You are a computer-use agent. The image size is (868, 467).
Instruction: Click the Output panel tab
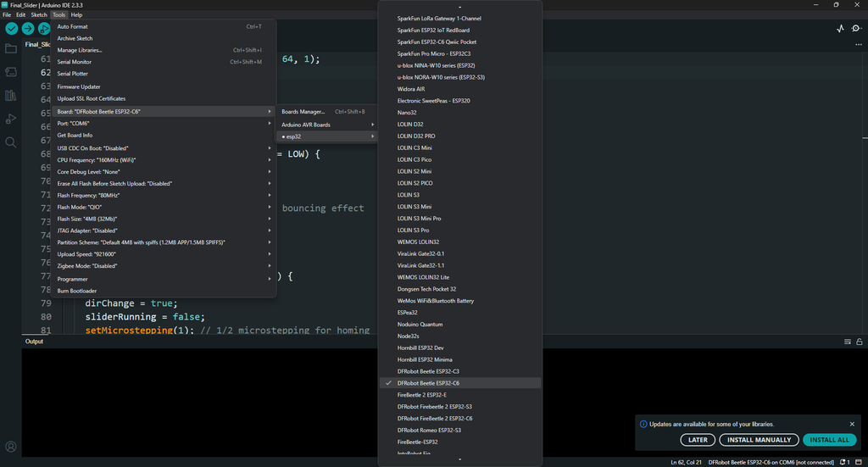[x=34, y=342]
